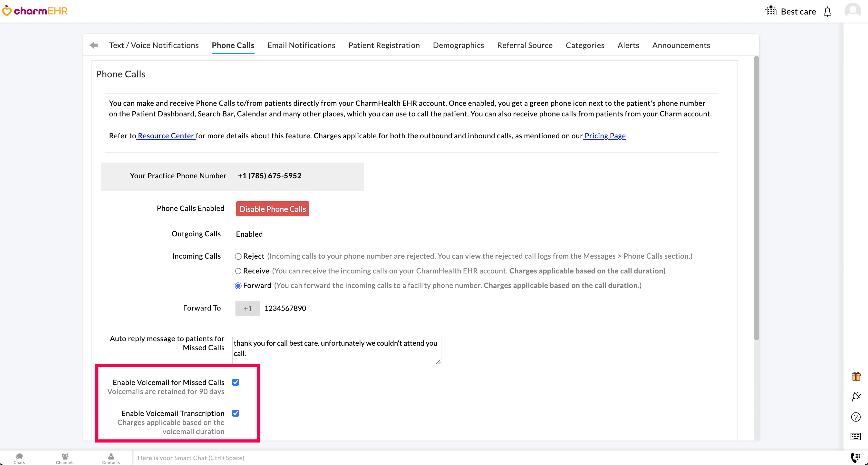Screen dimensions: 868x465
Task: Switch to the Channels panel
Action: coord(65,458)
